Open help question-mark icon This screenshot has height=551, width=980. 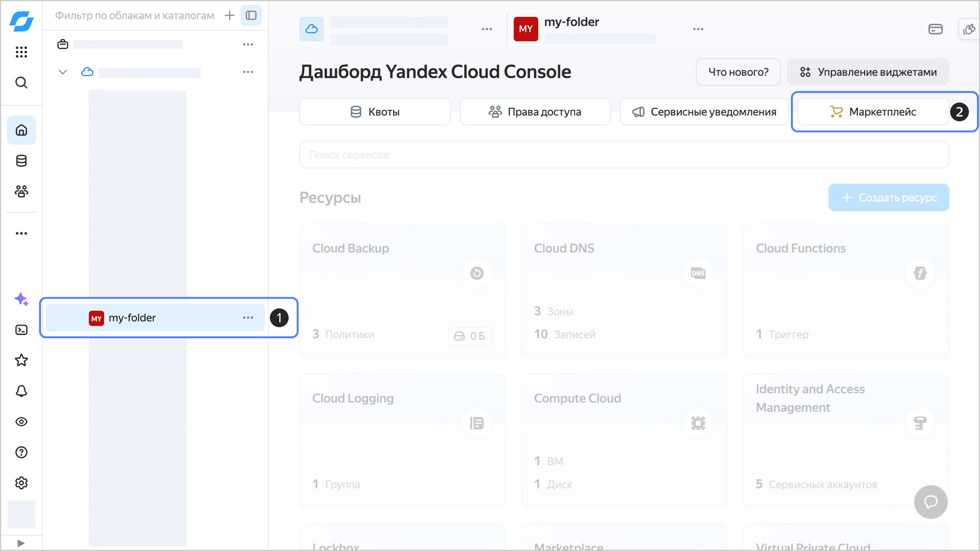21,452
